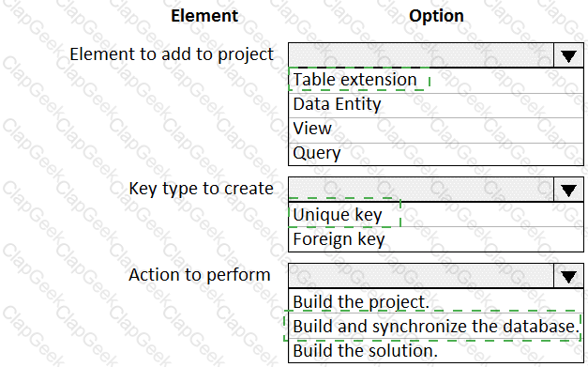The width and height of the screenshot is (588, 367).
Task: Click the Option column header
Action: tap(436, 16)
